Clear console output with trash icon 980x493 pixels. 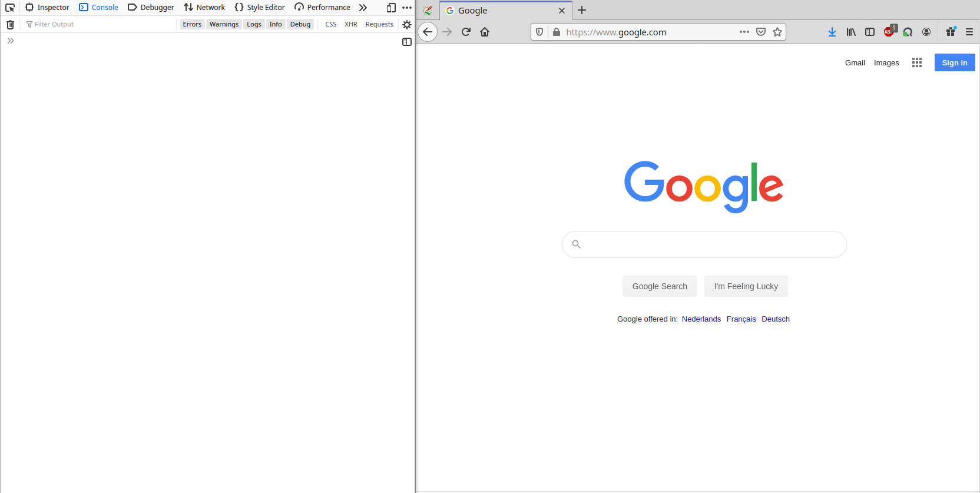[10, 25]
